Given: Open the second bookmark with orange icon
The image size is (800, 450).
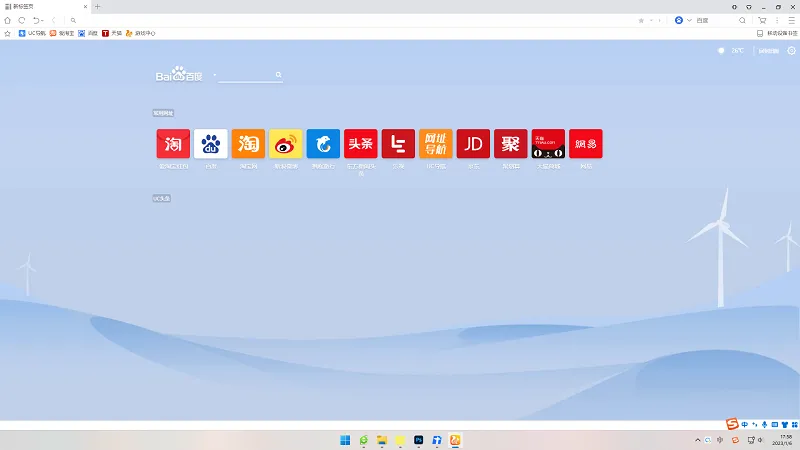Looking at the screenshot, I should coord(62,33).
